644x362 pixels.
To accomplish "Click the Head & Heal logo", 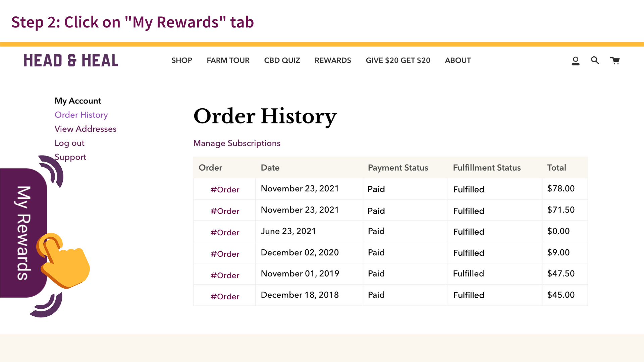I will click(x=71, y=61).
